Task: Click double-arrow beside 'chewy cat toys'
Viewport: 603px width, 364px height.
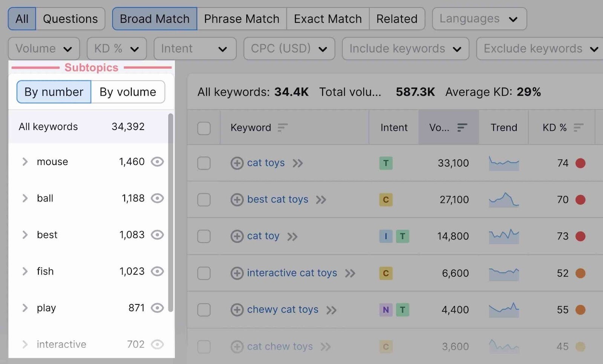Action: pyautogui.click(x=331, y=310)
